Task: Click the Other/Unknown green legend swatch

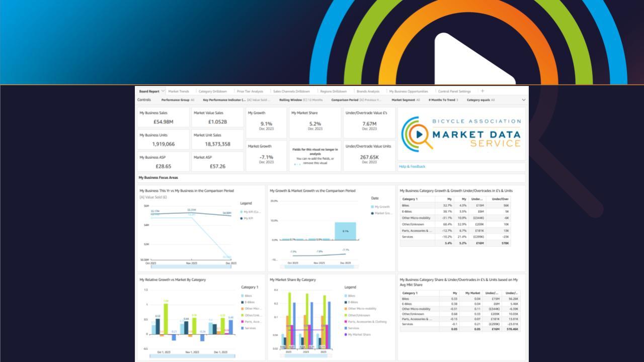Action: point(243,315)
